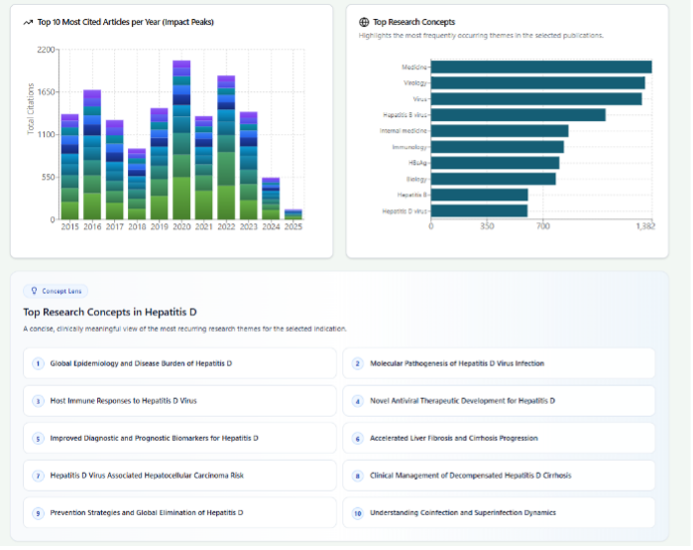Click the 2018 stacked citations bar

coord(137,184)
